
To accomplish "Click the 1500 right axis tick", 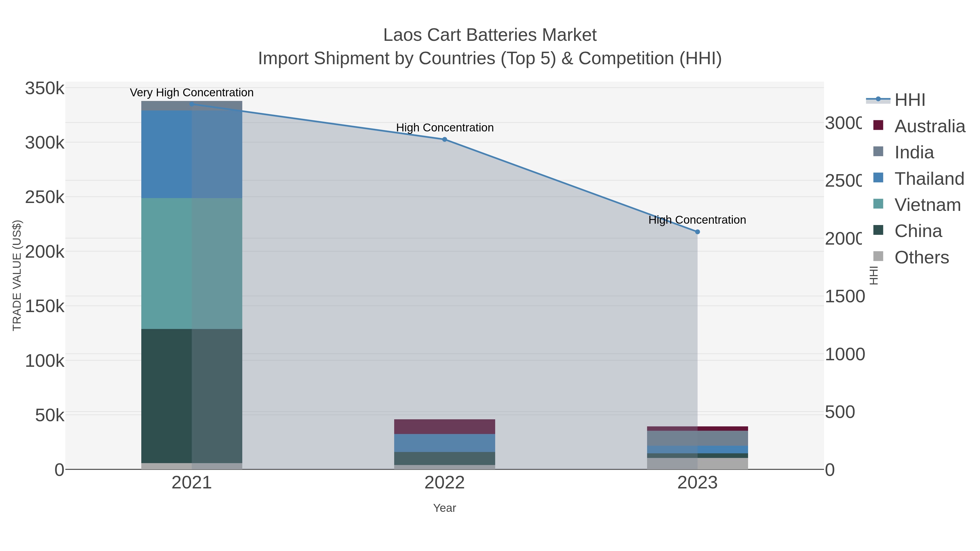I will [x=845, y=297].
